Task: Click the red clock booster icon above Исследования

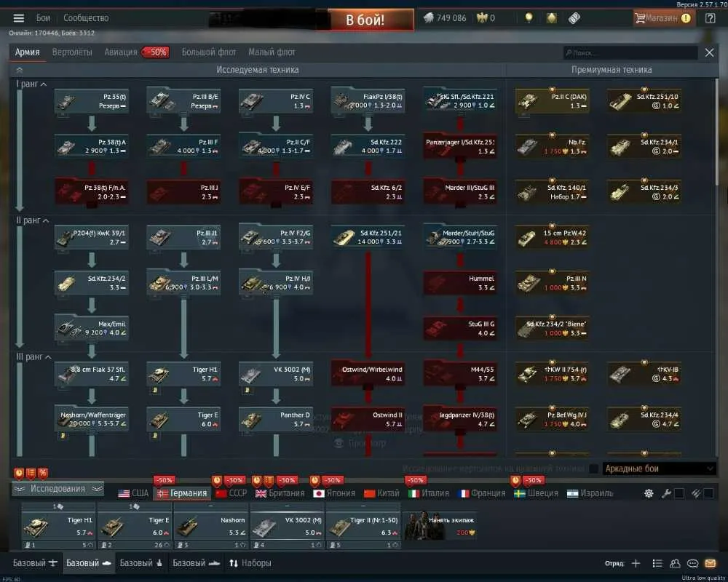Action: (19, 473)
